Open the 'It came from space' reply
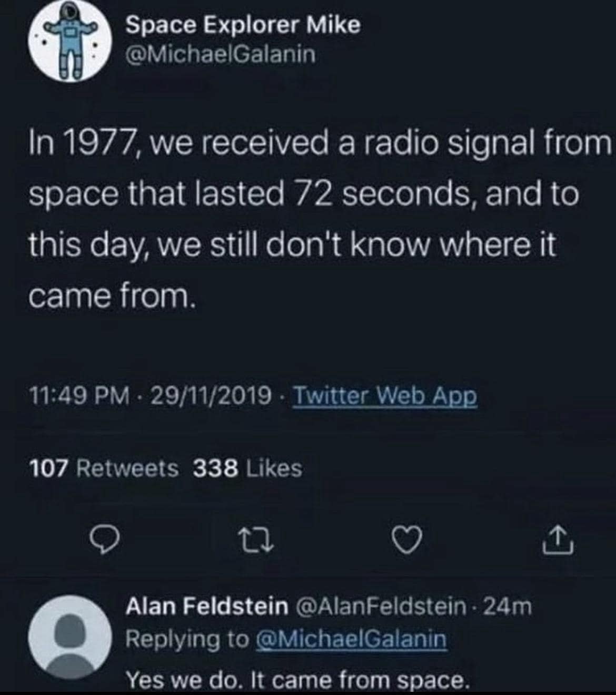This screenshot has height=695, width=616. [x=297, y=680]
